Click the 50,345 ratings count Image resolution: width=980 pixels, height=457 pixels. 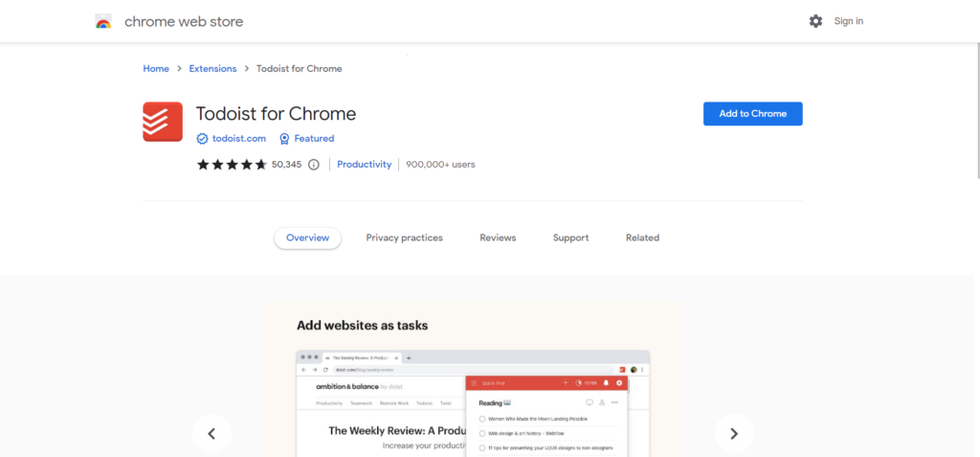click(x=287, y=165)
